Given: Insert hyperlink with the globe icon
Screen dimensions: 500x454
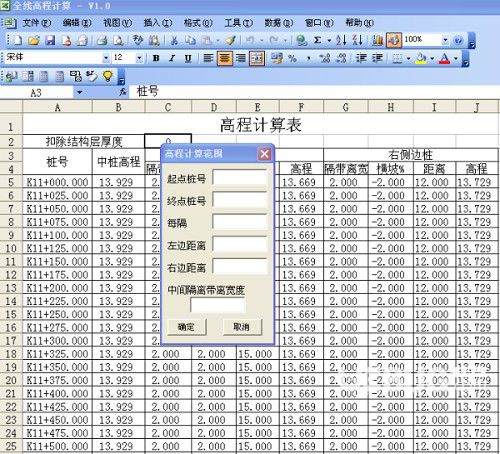Looking at the screenshot, I should [302, 41].
